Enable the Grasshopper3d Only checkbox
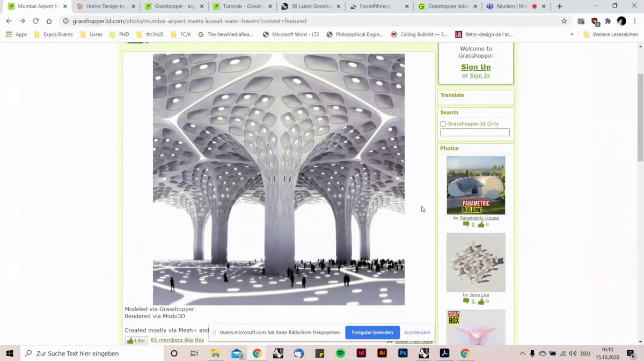Screen dimensions: 644x361 click(x=443, y=124)
